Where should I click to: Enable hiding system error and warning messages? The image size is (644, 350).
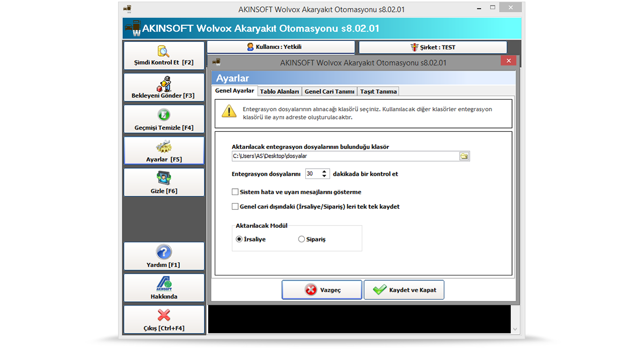[x=235, y=191]
